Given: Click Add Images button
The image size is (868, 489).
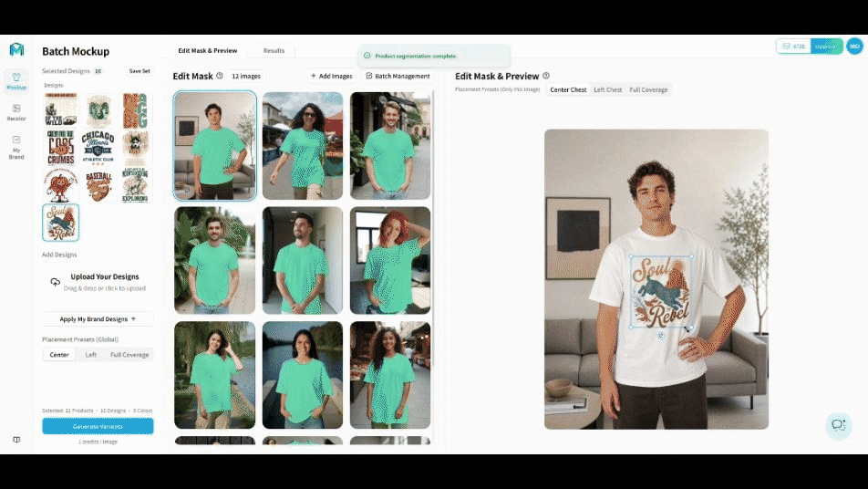Looking at the screenshot, I should coord(331,76).
